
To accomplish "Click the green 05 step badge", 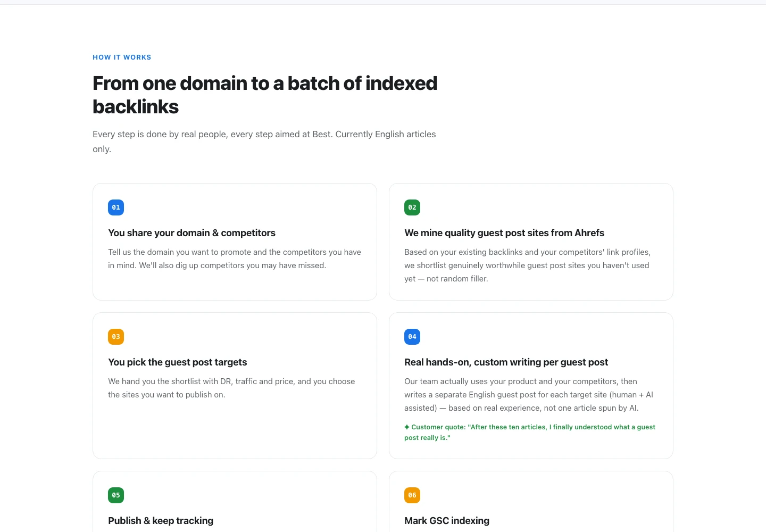I will 116,495.
